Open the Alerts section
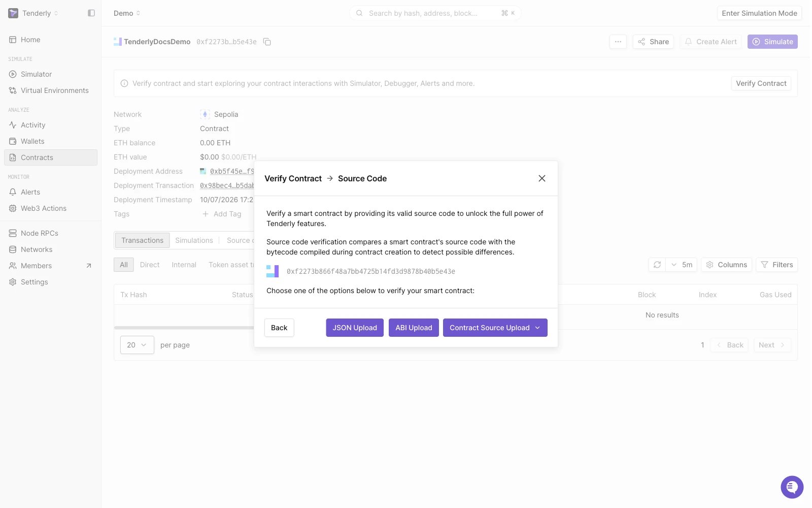Viewport: 812px width, 508px height. pyautogui.click(x=51, y=192)
